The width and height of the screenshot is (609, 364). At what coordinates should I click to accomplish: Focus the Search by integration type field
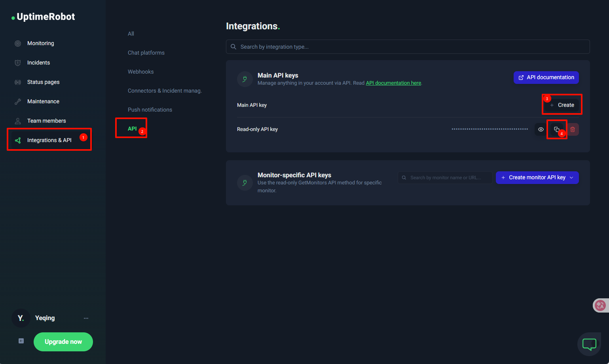[408, 47]
